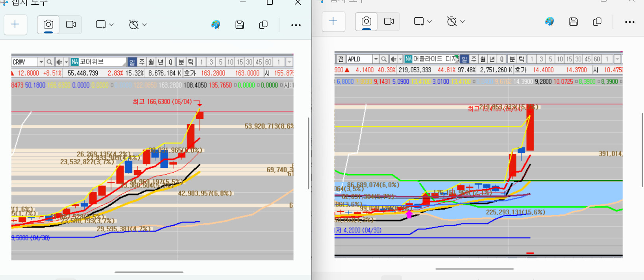Image resolution: width=644 pixels, height=280 pixels.
Task: Start a new snip in left window
Action: coord(15,24)
